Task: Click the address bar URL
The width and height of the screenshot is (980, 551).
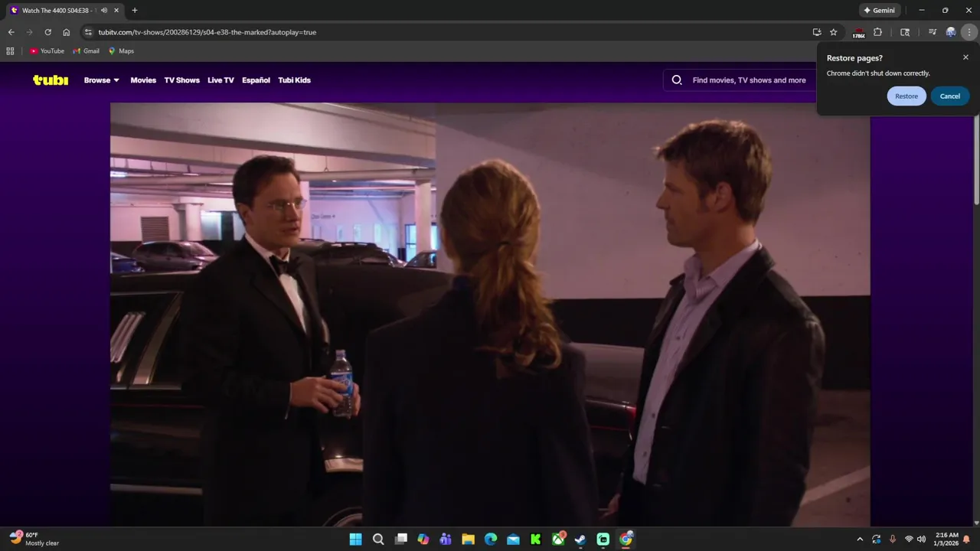Action: [x=207, y=32]
